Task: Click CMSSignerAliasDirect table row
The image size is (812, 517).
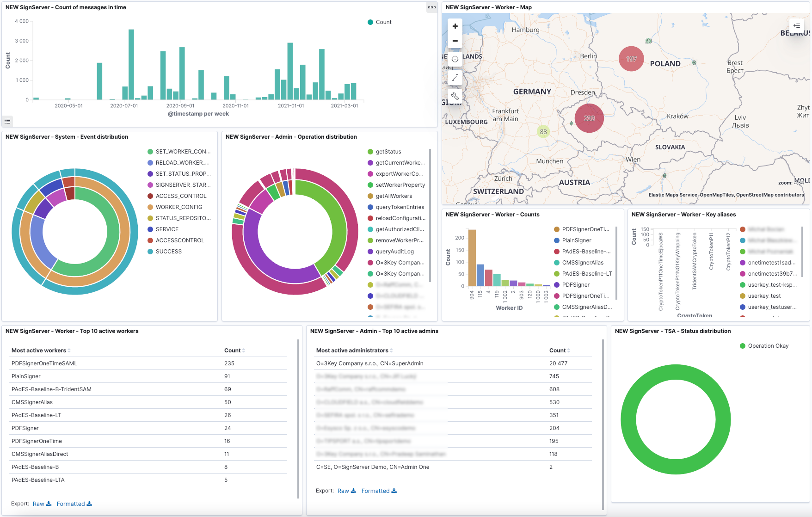Action: click(x=149, y=454)
